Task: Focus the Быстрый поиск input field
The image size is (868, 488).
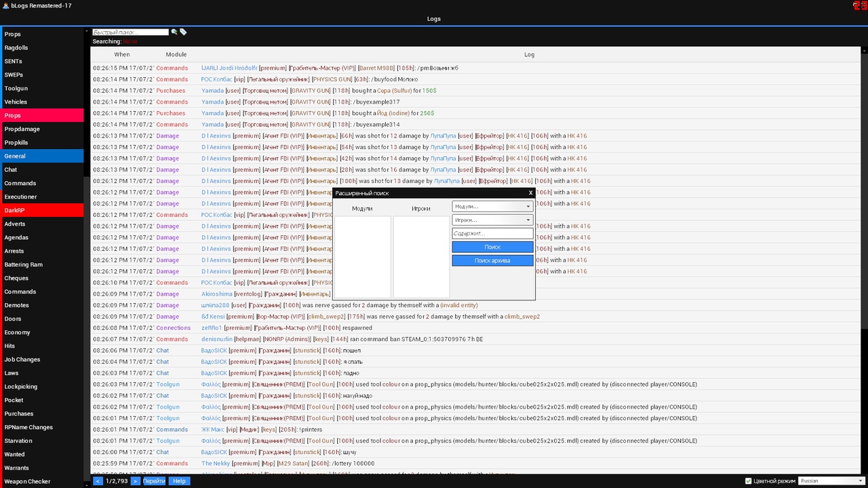Action: tap(130, 32)
